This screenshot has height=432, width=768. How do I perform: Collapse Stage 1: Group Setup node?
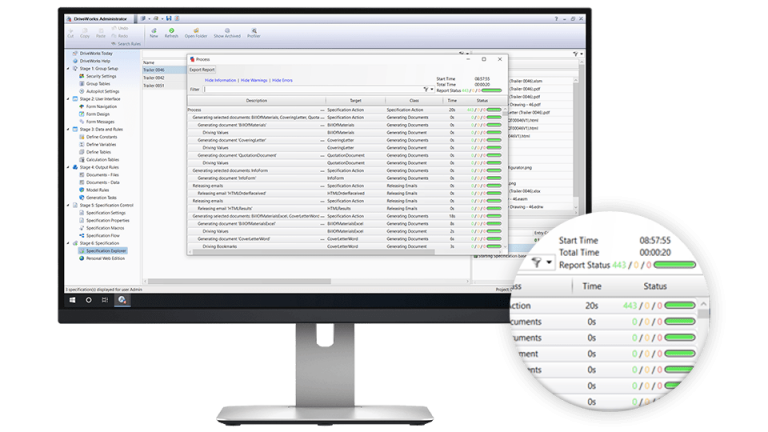(67, 69)
